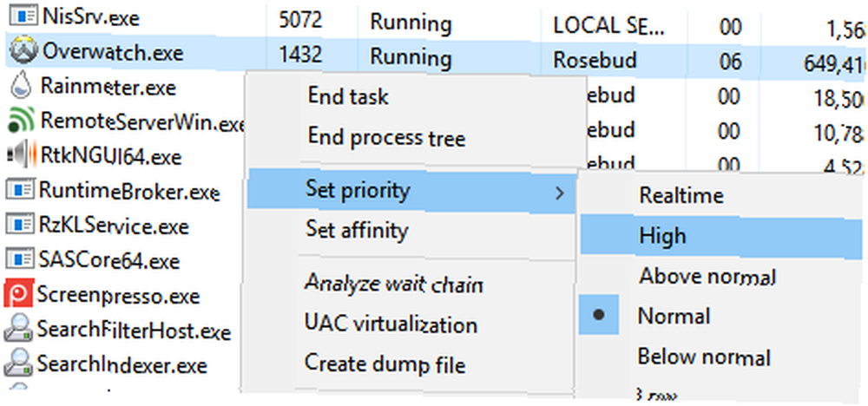Expand the Set priority submenu arrow
The height and width of the screenshot is (406, 868).
coord(560,193)
